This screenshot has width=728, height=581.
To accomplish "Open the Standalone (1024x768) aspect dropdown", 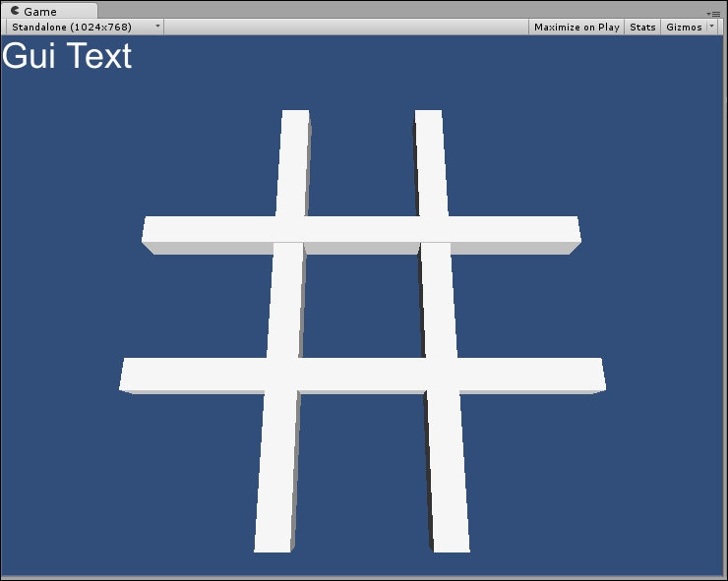I will [x=85, y=27].
